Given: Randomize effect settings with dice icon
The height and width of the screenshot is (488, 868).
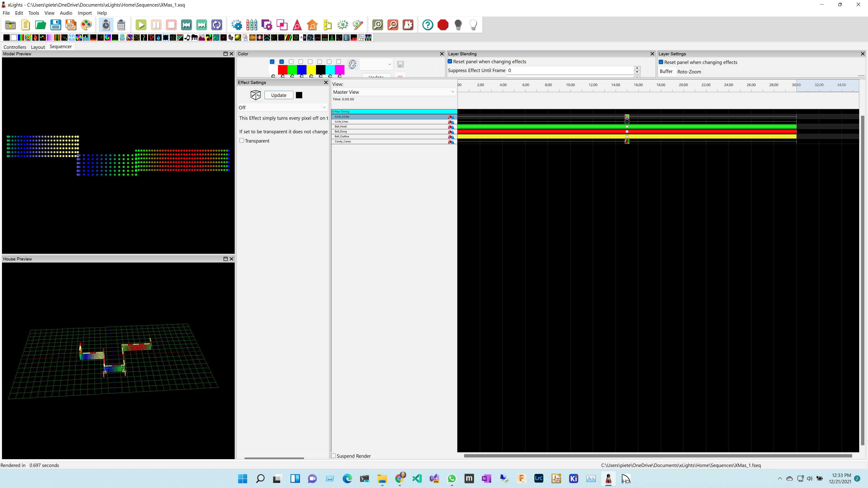Looking at the screenshot, I should [255, 95].
